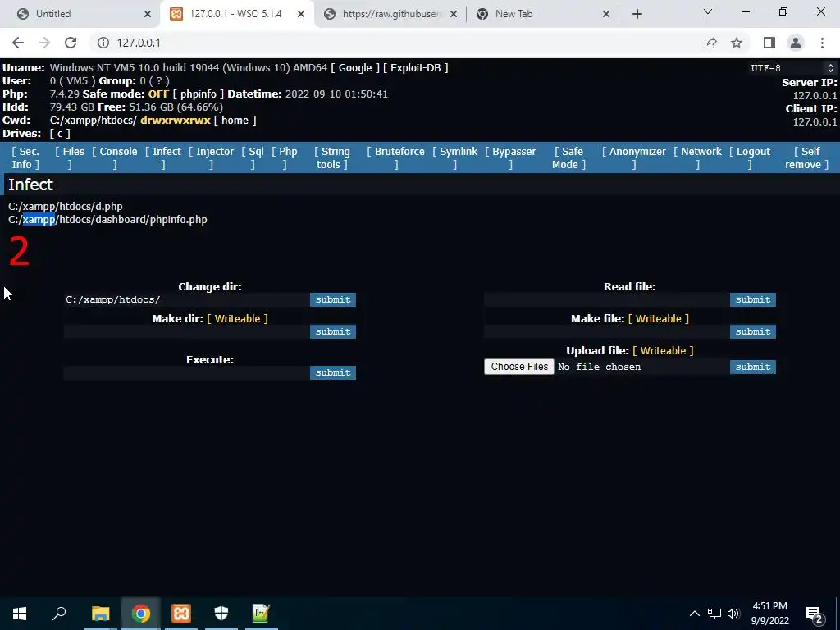Open the Safe Mode menu item

coord(569,158)
